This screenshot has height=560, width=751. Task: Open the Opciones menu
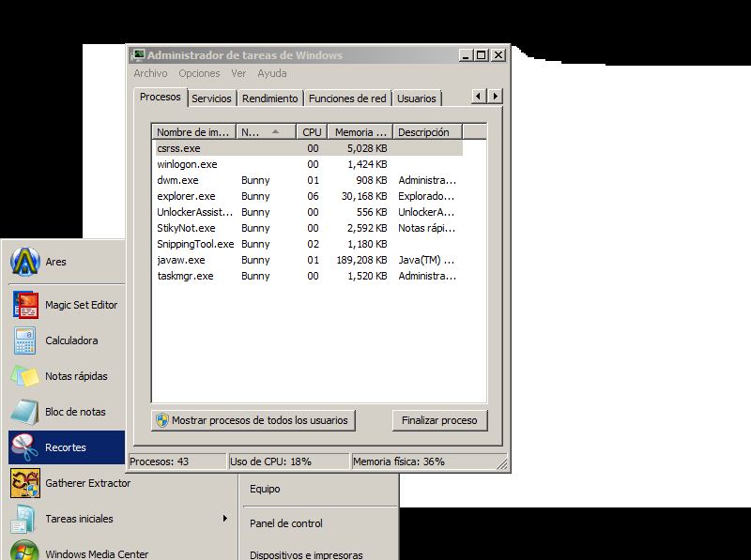tap(199, 73)
